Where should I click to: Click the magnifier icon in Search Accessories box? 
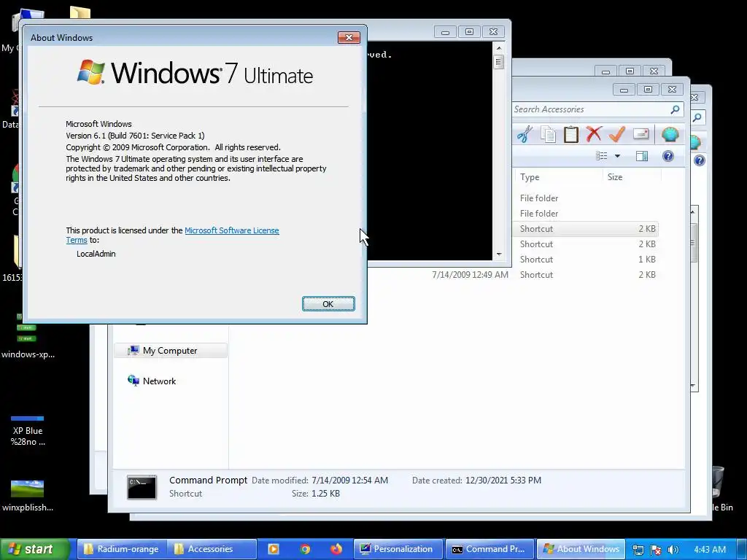(675, 109)
